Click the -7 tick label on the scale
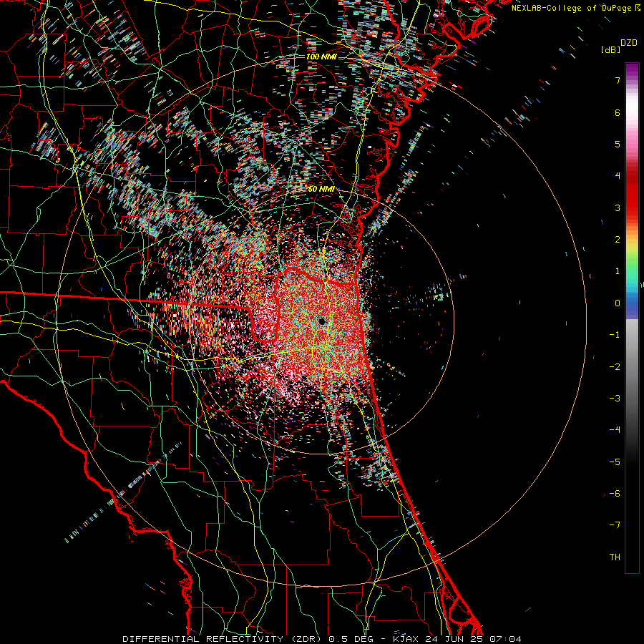 pos(615,525)
